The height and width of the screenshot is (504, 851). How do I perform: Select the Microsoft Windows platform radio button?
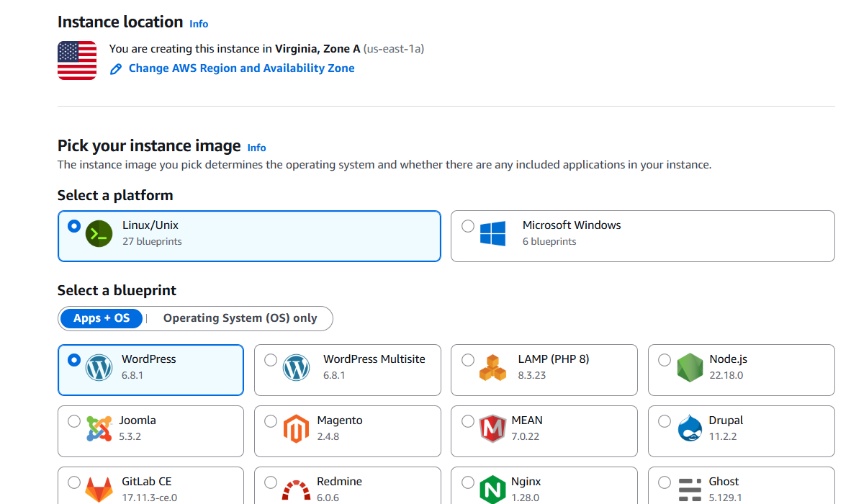[468, 226]
